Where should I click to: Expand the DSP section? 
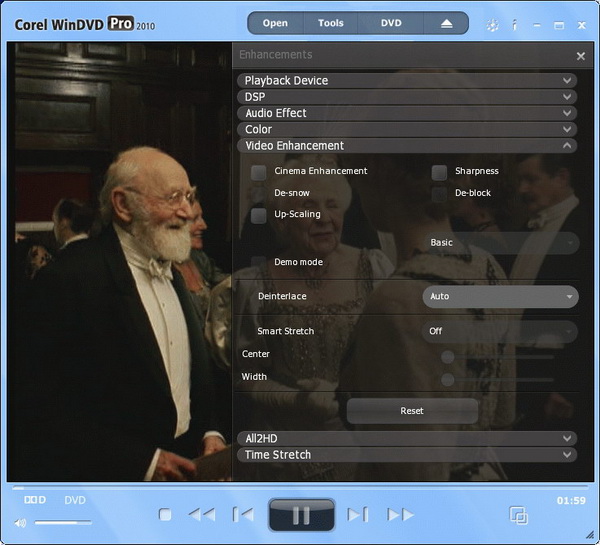407,97
